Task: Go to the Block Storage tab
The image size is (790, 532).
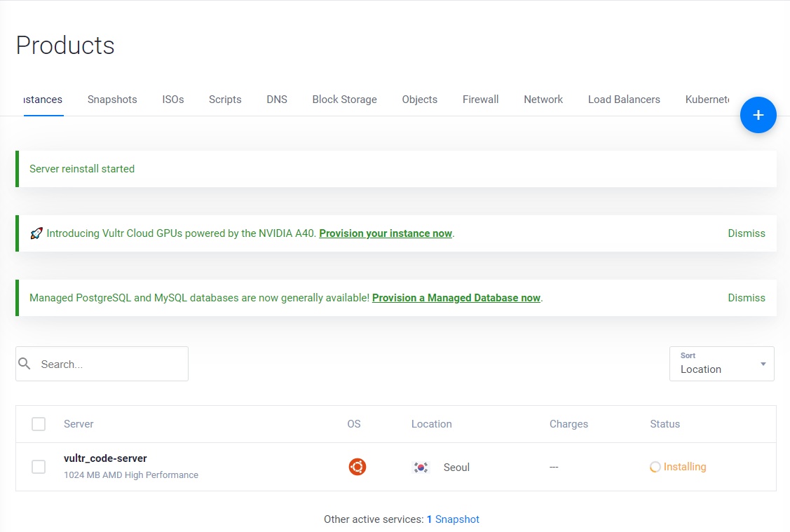Action: coord(345,100)
